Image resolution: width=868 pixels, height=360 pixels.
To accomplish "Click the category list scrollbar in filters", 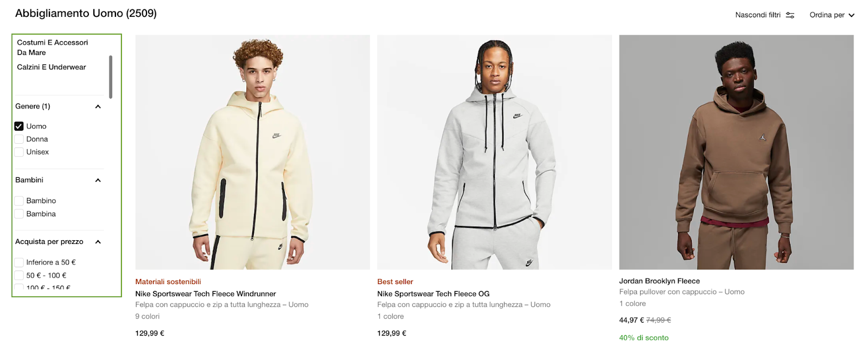I will coord(111,77).
